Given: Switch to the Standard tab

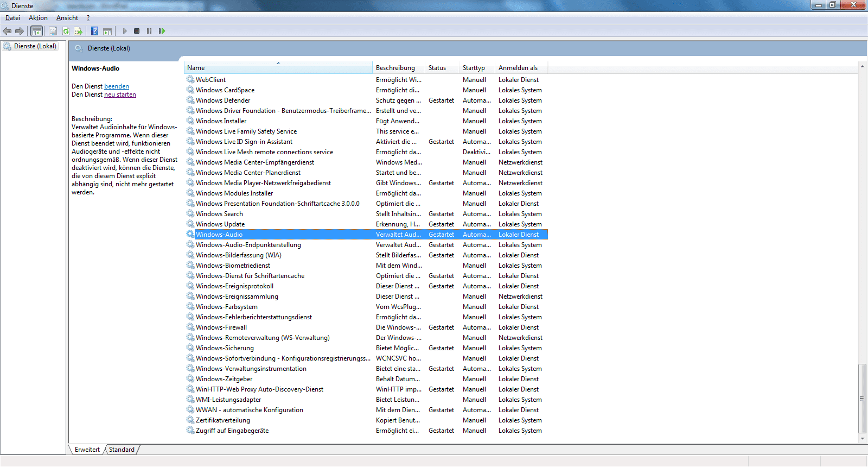Looking at the screenshot, I should (x=122, y=450).
